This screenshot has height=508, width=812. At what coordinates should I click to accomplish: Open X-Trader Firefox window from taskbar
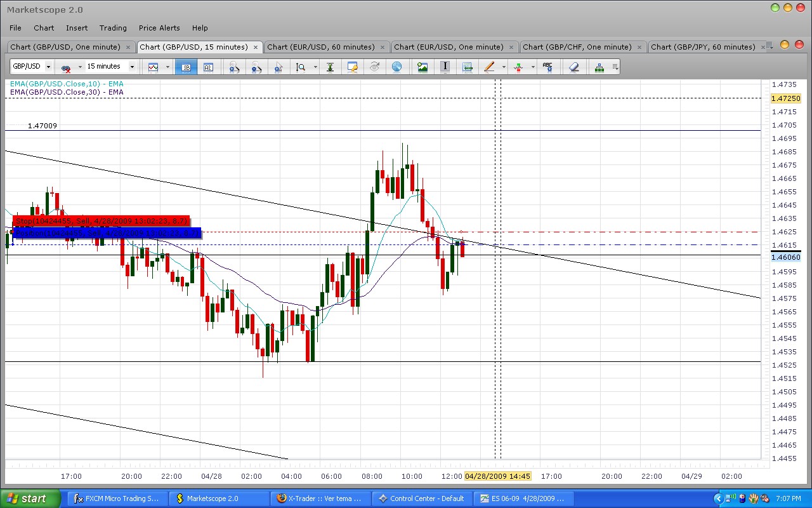pyautogui.click(x=320, y=498)
